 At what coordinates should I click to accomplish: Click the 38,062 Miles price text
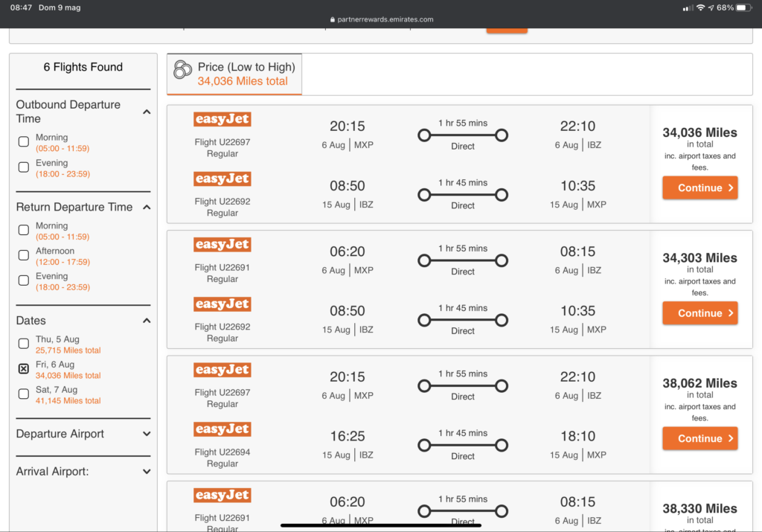[699, 383]
